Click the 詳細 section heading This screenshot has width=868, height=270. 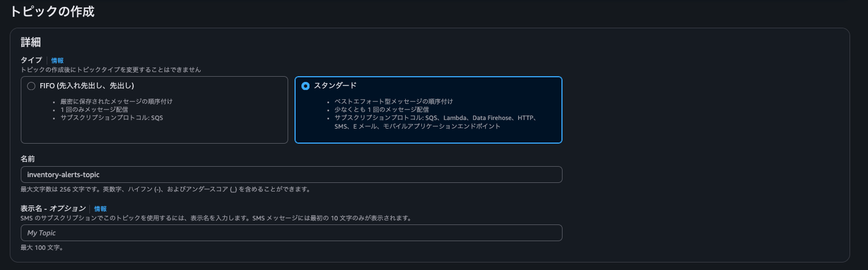(x=30, y=42)
